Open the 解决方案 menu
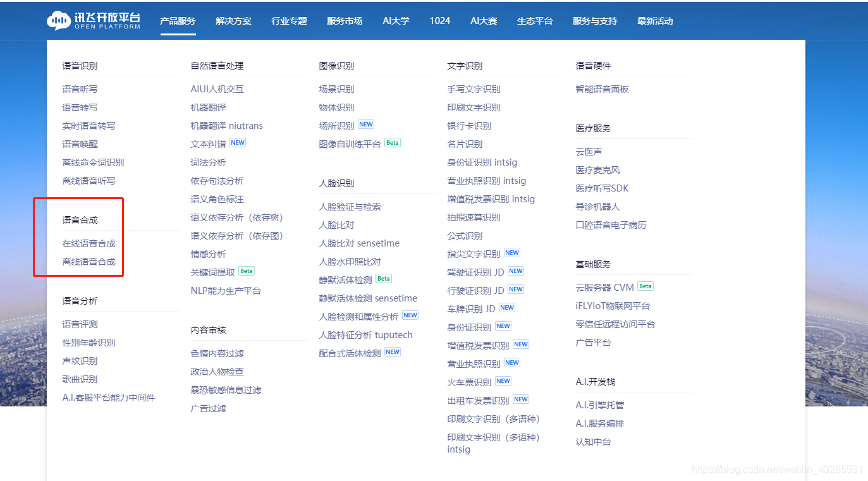 (x=233, y=21)
